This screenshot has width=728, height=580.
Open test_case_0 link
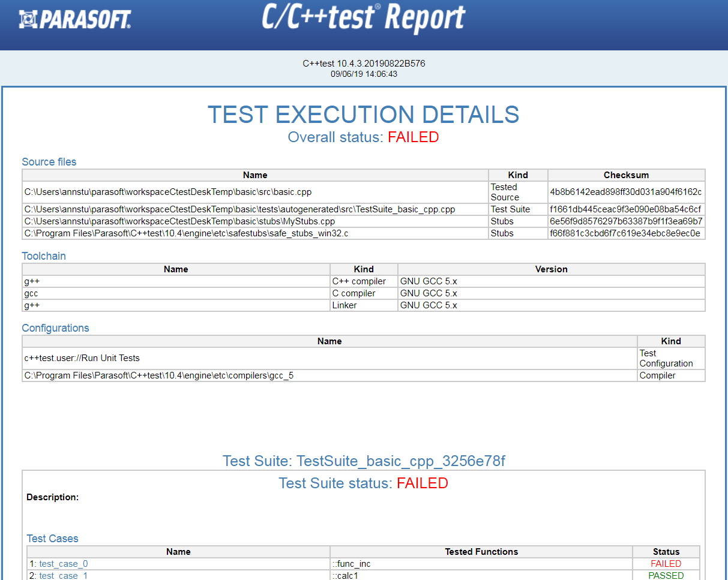[63, 564]
